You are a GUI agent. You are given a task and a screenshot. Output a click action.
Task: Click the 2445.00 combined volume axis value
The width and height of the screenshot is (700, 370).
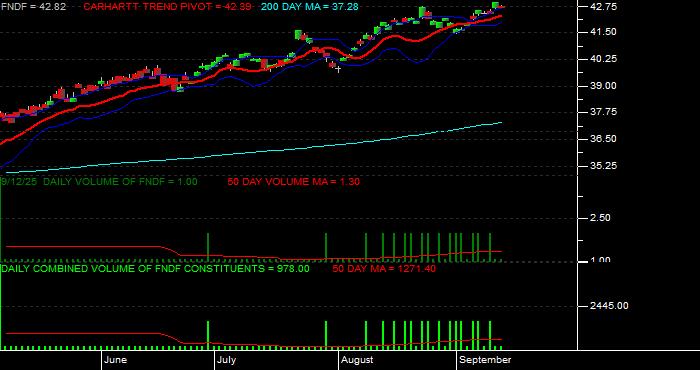[x=609, y=305]
